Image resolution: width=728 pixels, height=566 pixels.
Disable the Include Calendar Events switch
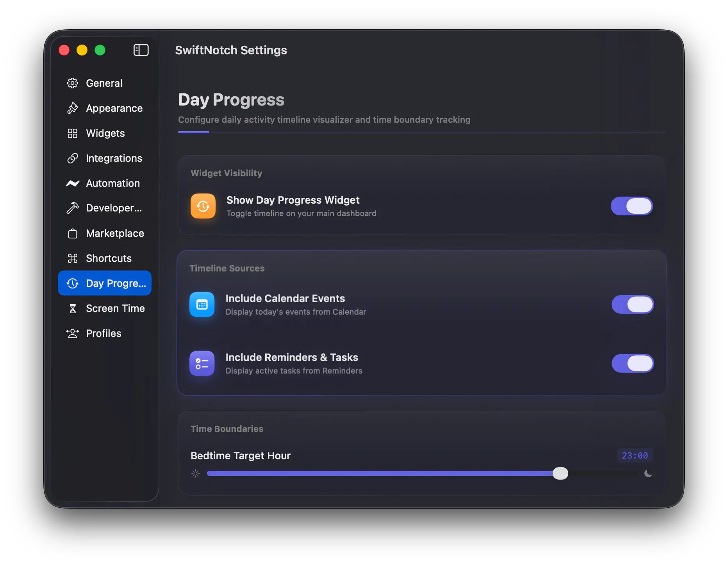tap(633, 304)
